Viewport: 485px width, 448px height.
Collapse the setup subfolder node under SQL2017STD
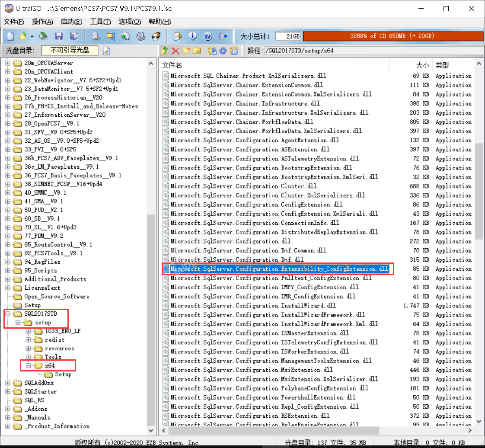pos(18,323)
